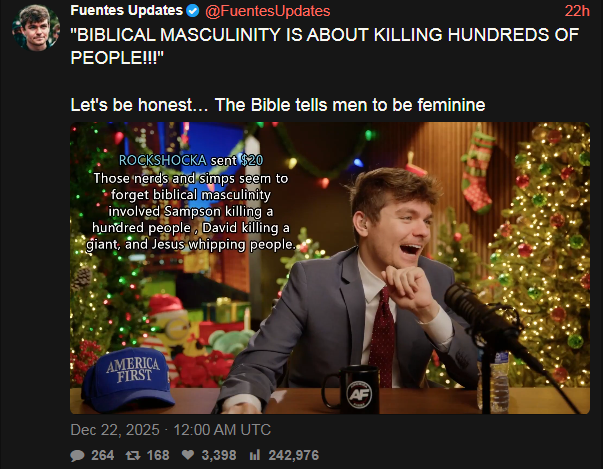Click the BIBLICAL MASCULINITY headline text

(325, 46)
